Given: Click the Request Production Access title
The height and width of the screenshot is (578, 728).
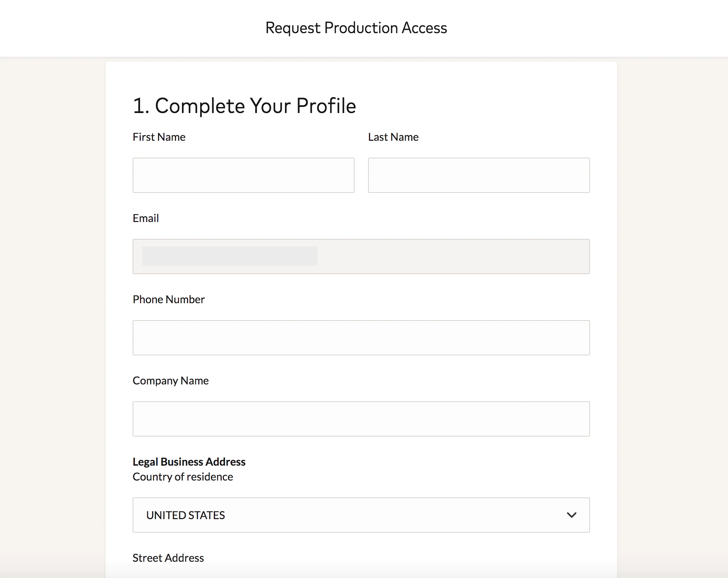Looking at the screenshot, I should 356,28.
